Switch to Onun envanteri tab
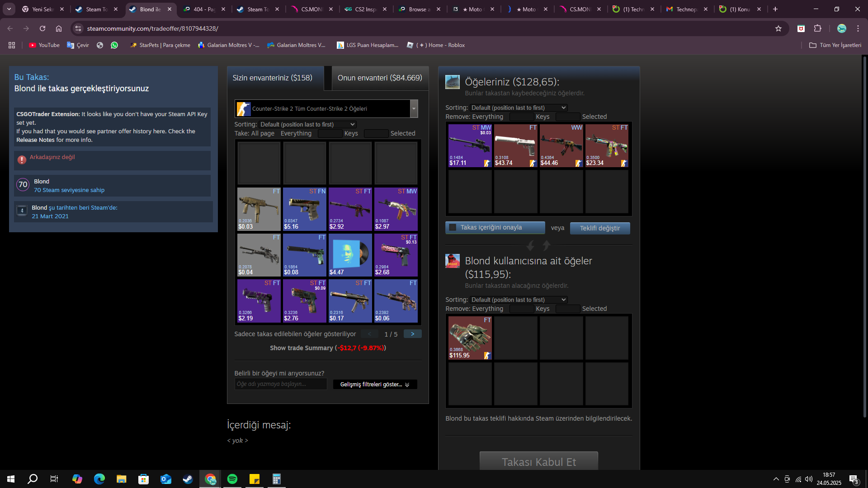 379,78
